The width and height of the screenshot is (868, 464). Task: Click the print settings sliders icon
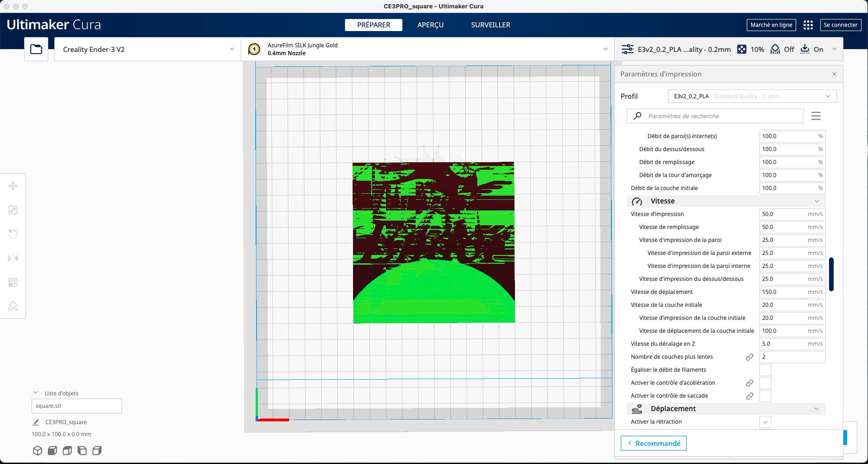click(x=627, y=49)
